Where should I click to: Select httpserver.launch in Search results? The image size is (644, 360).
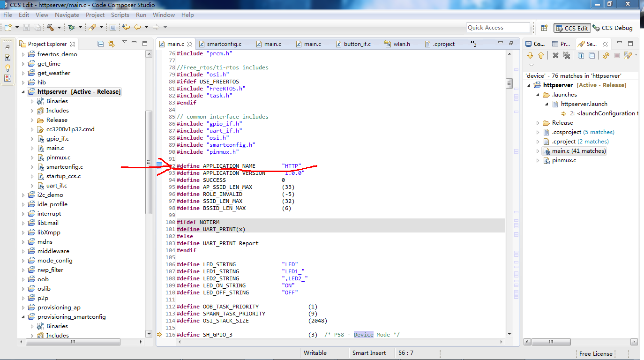[x=584, y=104]
